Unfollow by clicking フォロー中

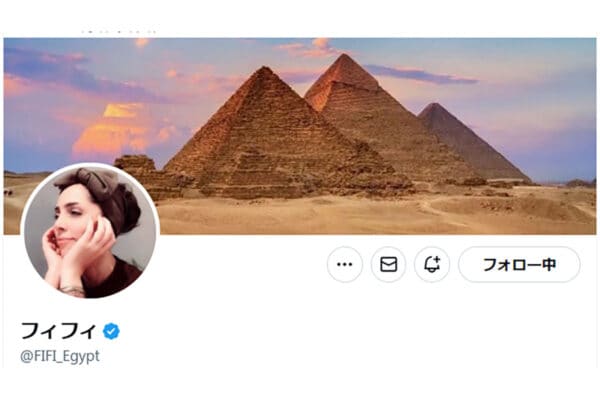pos(518,264)
